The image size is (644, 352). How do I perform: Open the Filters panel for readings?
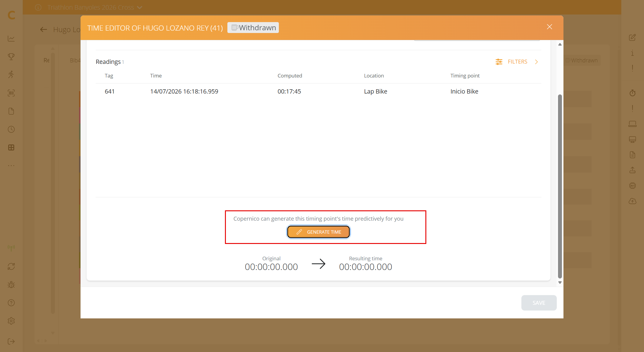(x=517, y=62)
